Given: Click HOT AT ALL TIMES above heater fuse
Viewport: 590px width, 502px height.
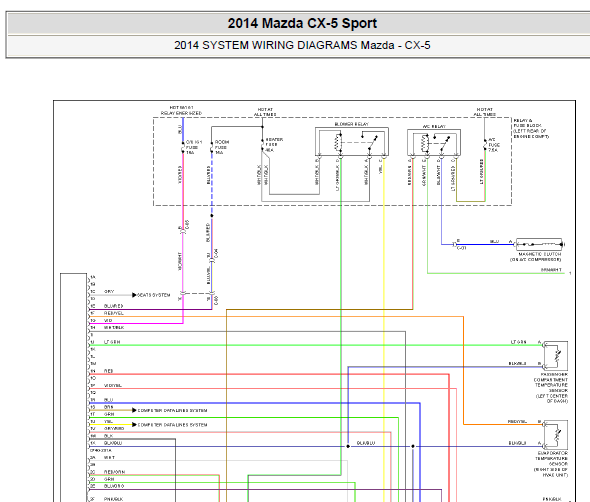Looking at the screenshot, I should (x=265, y=112).
